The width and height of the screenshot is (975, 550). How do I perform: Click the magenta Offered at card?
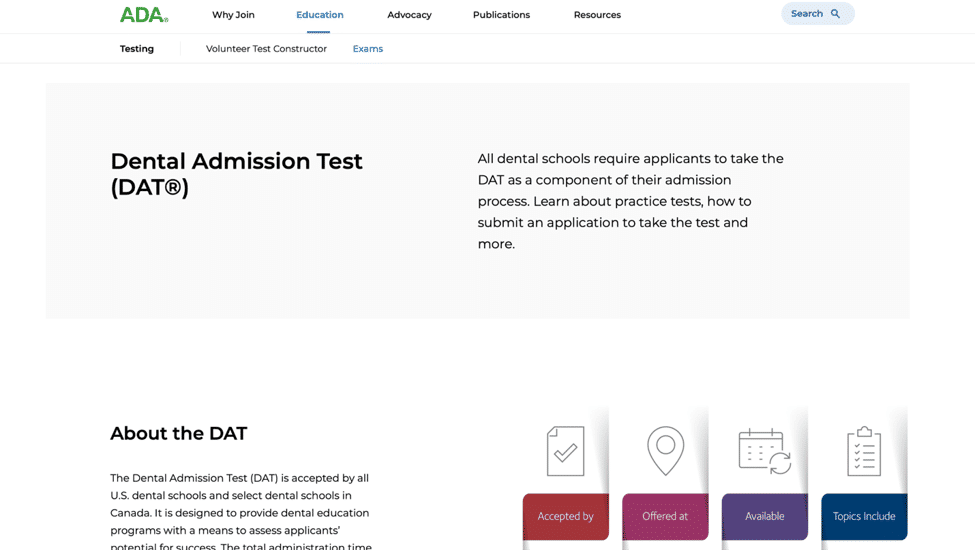pyautogui.click(x=665, y=516)
